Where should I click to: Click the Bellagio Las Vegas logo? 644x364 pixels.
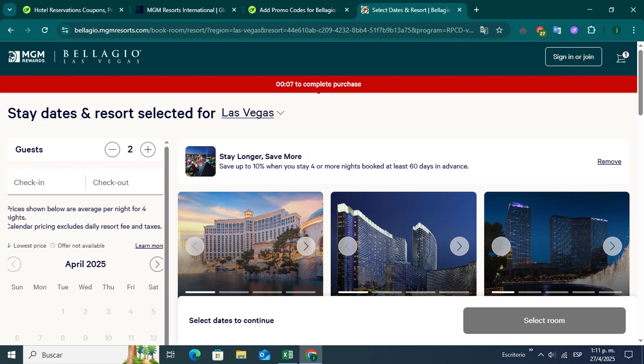click(102, 57)
